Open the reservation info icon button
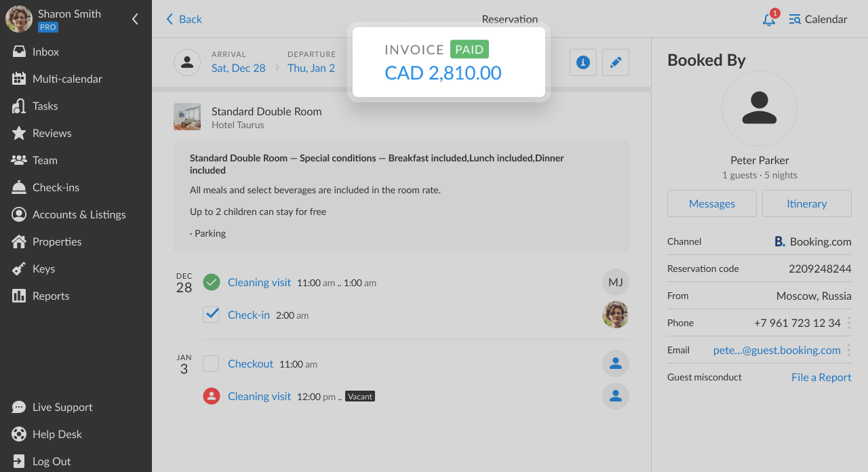 pos(583,62)
